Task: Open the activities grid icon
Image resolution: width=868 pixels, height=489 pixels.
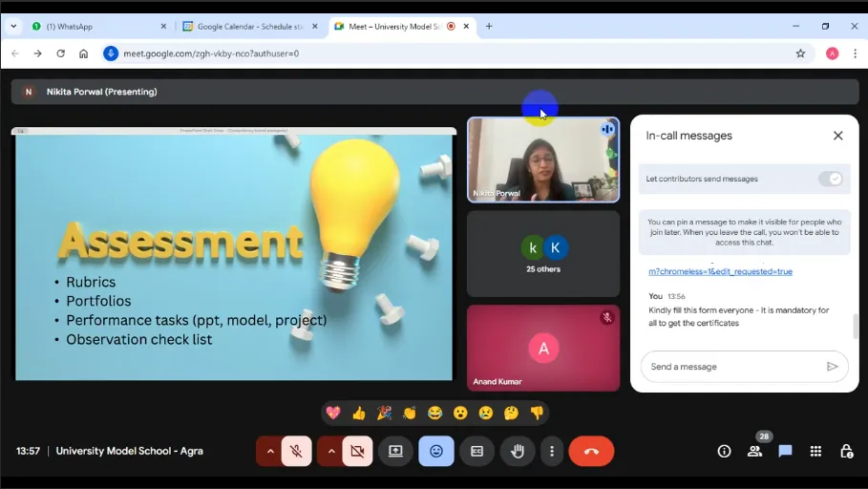Action: (x=815, y=452)
